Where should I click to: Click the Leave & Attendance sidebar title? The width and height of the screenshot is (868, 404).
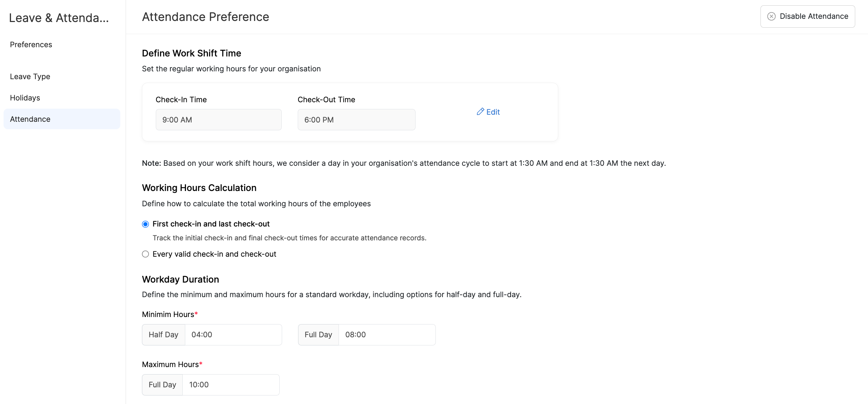coord(59,18)
